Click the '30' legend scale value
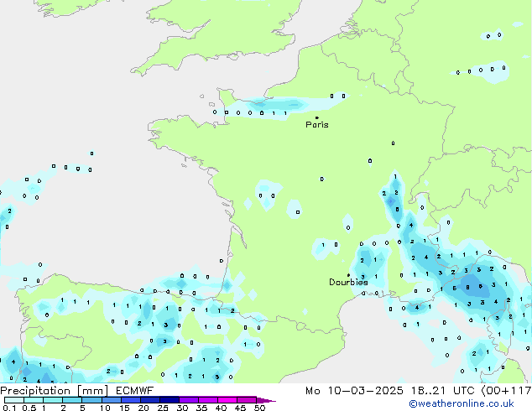Screen dimensions: 532x411 pos(182,408)
